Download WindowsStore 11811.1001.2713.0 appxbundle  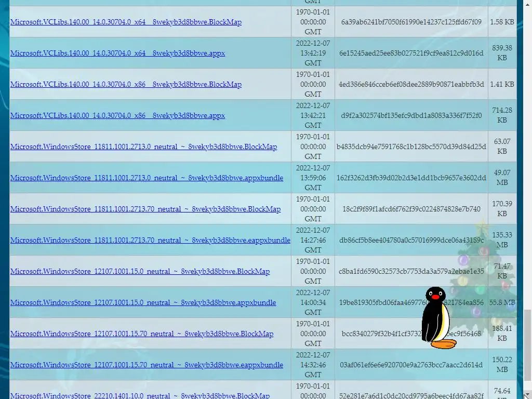(147, 178)
